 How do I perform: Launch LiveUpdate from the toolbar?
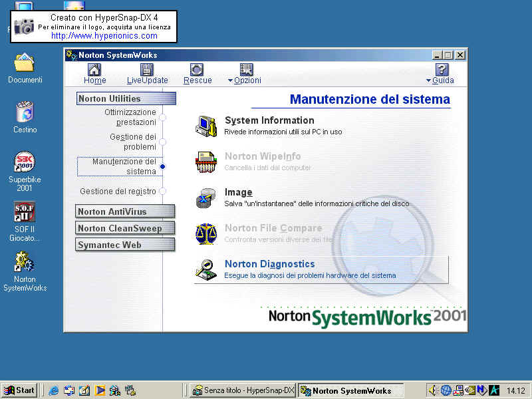click(x=147, y=74)
